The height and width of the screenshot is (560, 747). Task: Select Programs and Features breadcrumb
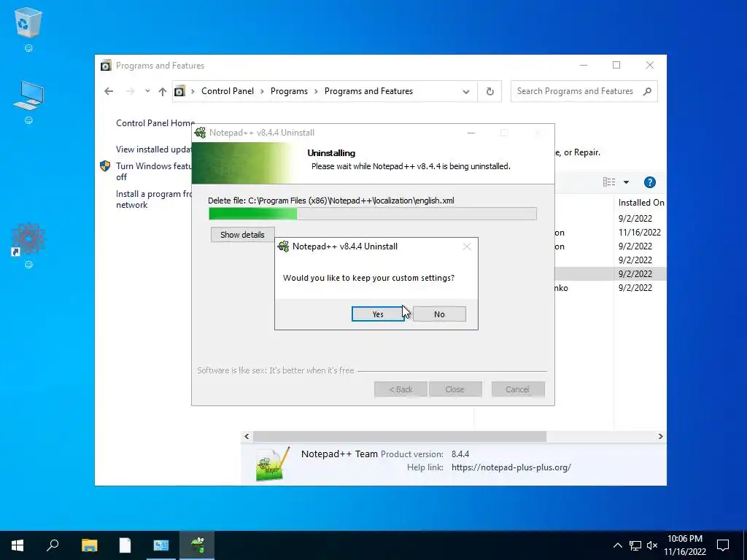pyautogui.click(x=368, y=91)
